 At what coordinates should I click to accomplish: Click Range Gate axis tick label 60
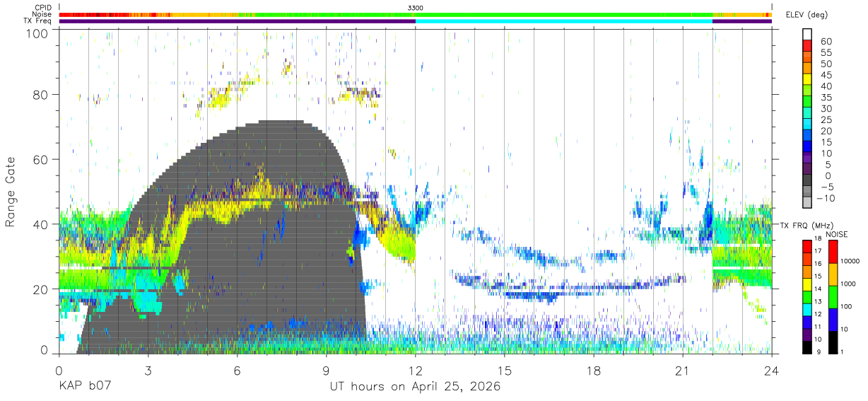[41, 160]
